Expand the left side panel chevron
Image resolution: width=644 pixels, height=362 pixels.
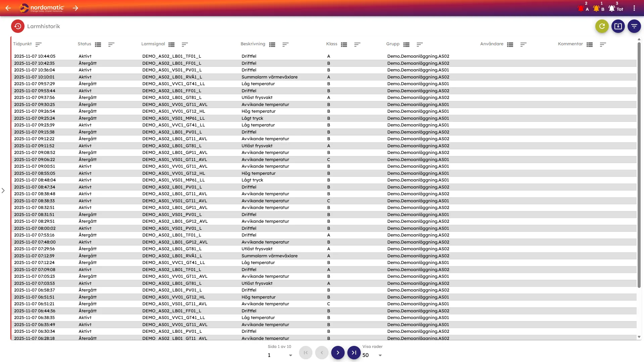[3, 191]
